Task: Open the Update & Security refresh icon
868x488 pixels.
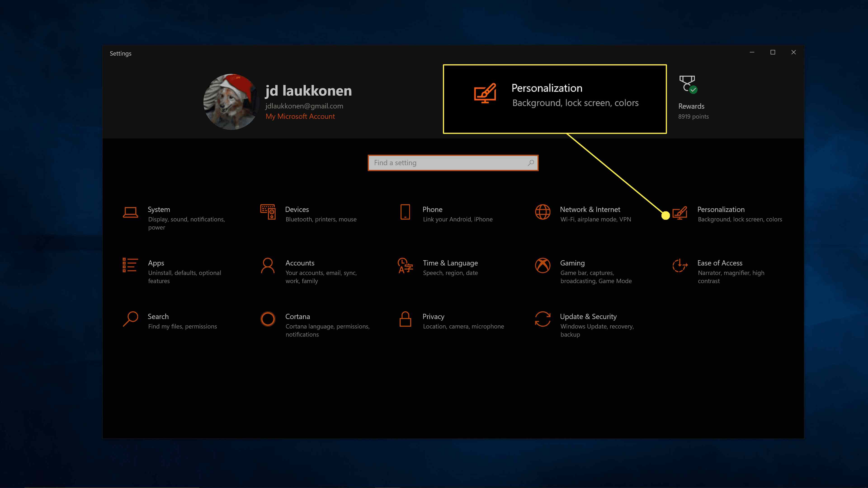Action: click(x=542, y=319)
